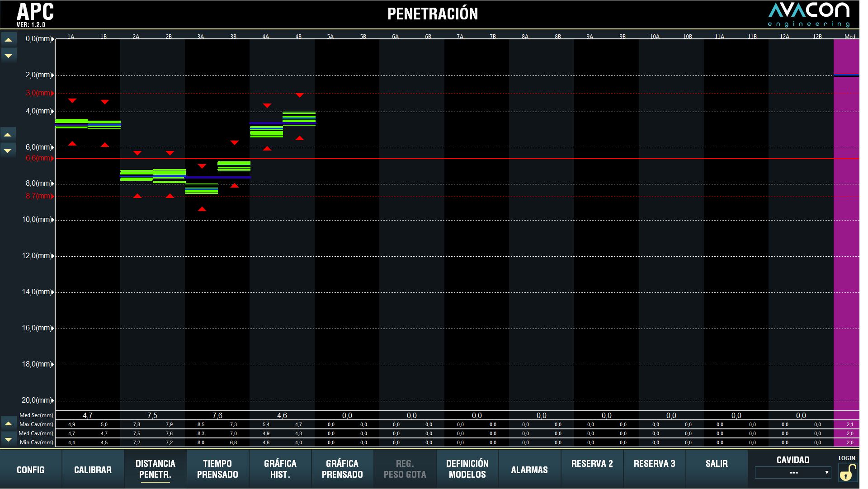Show GRÁFICA HIST. screen
This screenshot has width=868, height=489.
click(280, 469)
